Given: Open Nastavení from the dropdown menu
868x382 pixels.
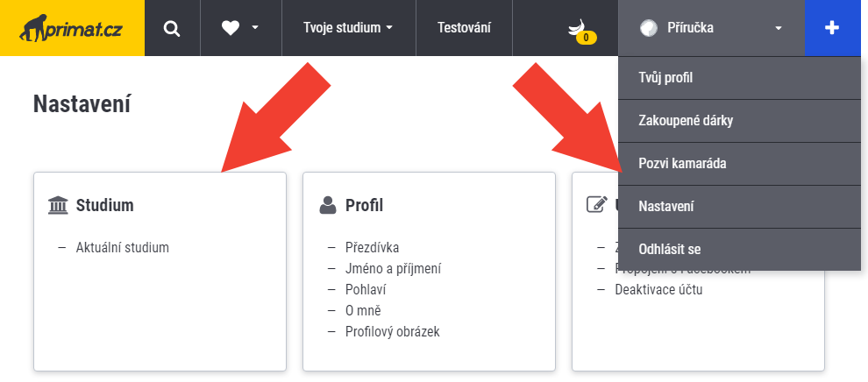Looking at the screenshot, I should [666, 207].
